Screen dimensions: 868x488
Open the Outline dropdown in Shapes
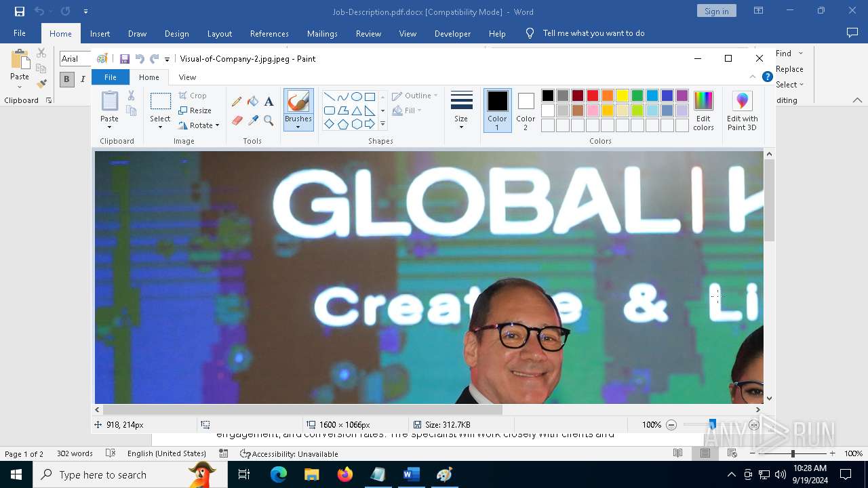click(x=415, y=96)
